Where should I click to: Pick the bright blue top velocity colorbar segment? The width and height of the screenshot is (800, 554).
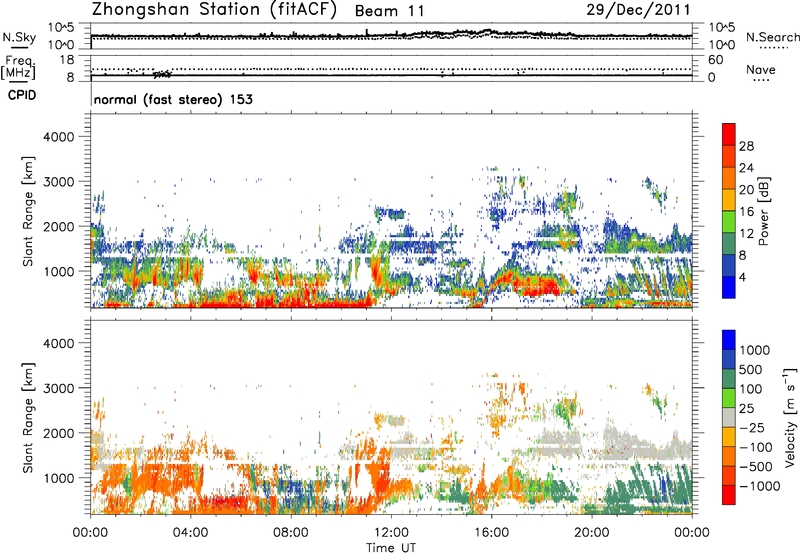729,340
